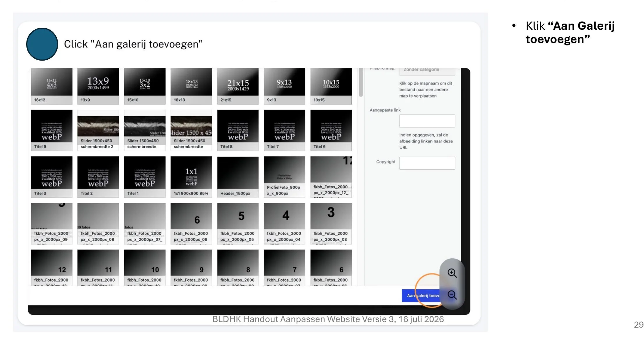This screenshot has height=341, width=644.
Task: Select Slider 1500x450 schermbreedte 2 image
Action: coord(98,130)
